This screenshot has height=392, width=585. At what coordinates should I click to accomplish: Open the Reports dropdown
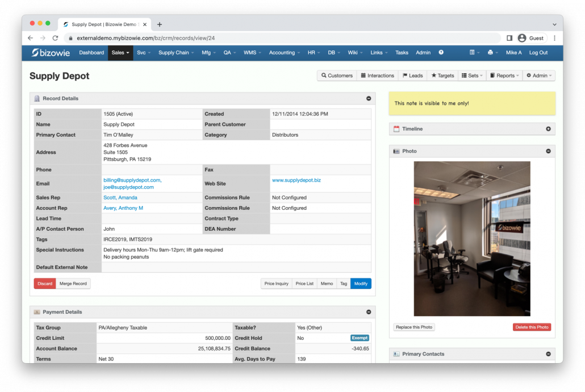tap(504, 75)
